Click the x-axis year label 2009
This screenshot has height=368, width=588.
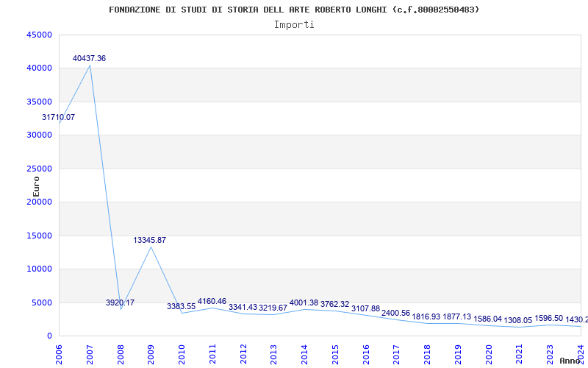(151, 355)
